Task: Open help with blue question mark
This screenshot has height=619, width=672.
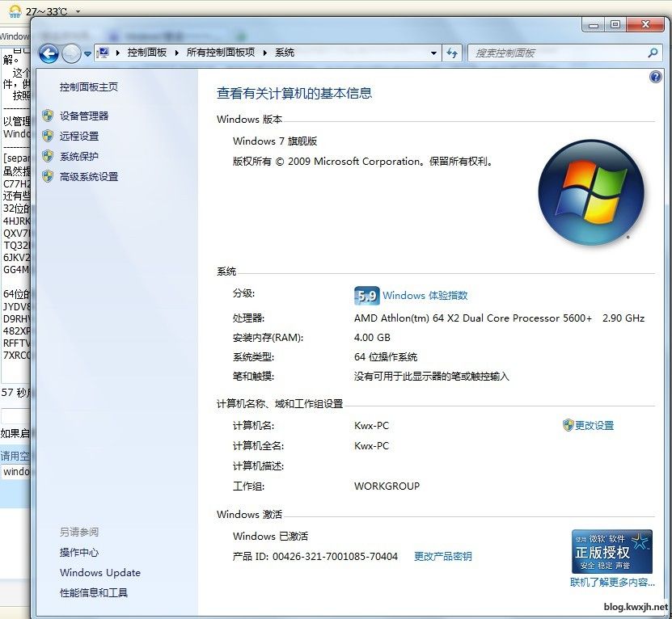Action: coord(655,77)
